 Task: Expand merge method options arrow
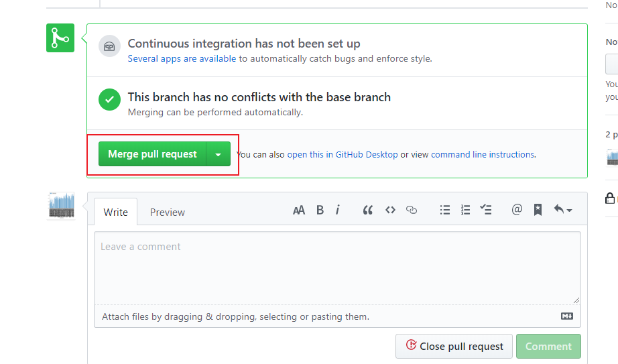click(219, 154)
